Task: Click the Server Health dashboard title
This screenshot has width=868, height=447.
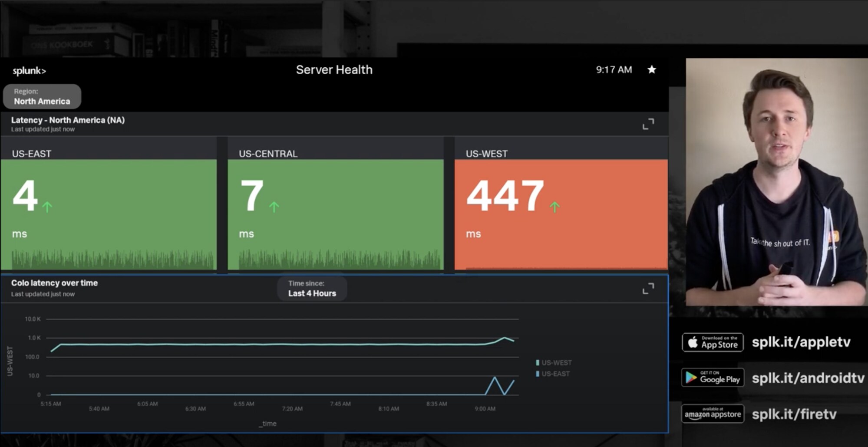Action: click(334, 70)
